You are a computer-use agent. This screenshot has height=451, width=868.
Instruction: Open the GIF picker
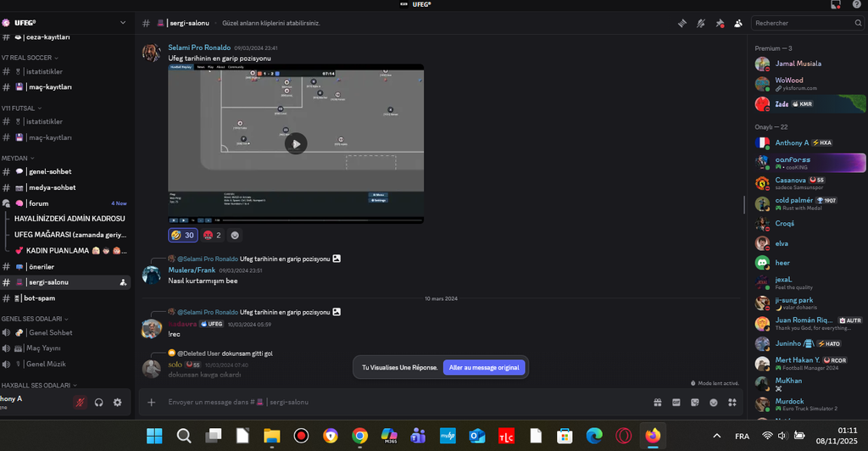point(676,402)
